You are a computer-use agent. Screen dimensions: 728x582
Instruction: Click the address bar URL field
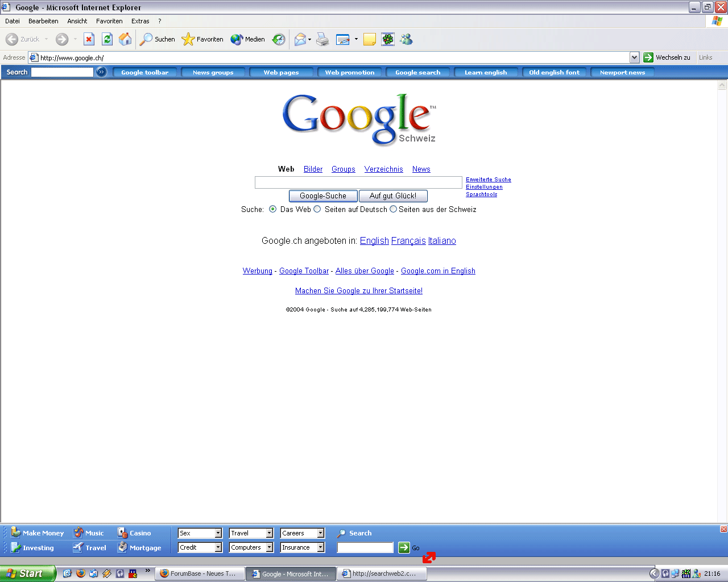334,57
